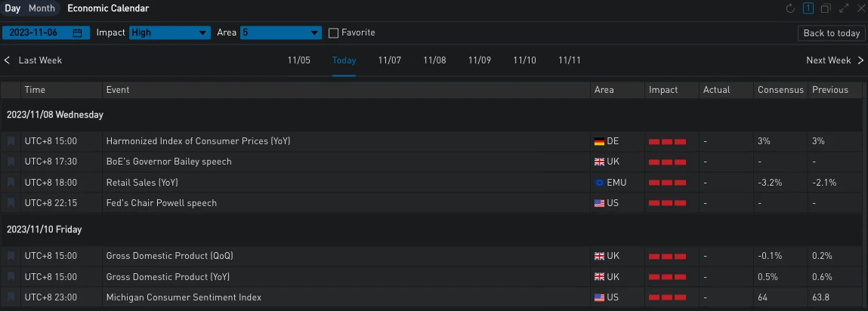Enable the Favorite checkbox filter
Viewport: 868px width, 311px height.
tap(334, 33)
